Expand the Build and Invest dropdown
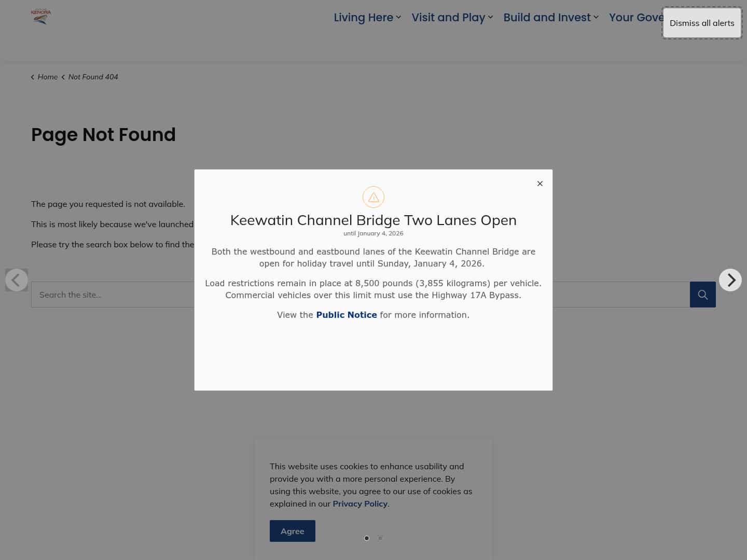This screenshot has height=560, width=747. pyautogui.click(x=596, y=17)
